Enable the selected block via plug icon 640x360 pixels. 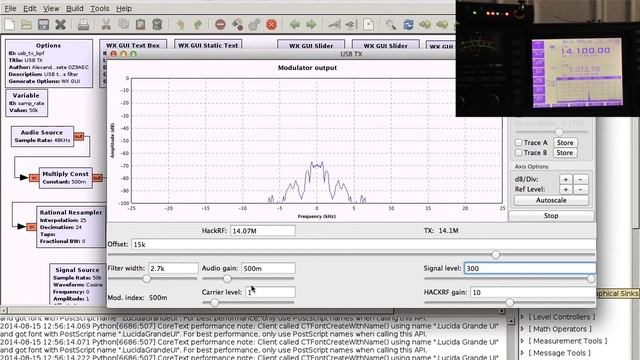point(334,24)
